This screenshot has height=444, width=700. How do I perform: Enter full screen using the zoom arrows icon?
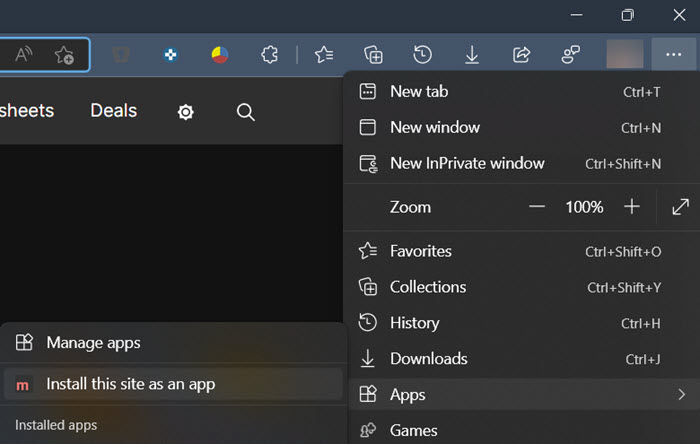(680, 207)
